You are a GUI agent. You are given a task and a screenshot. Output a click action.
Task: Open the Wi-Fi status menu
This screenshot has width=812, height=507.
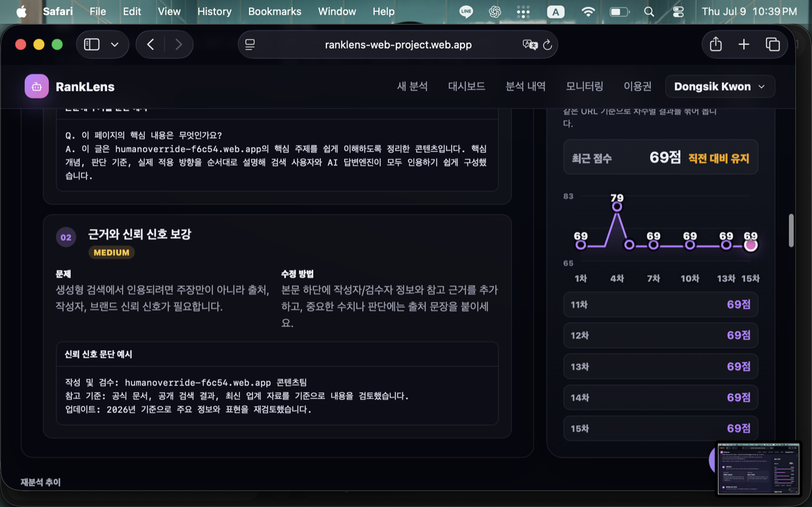coord(588,11)
